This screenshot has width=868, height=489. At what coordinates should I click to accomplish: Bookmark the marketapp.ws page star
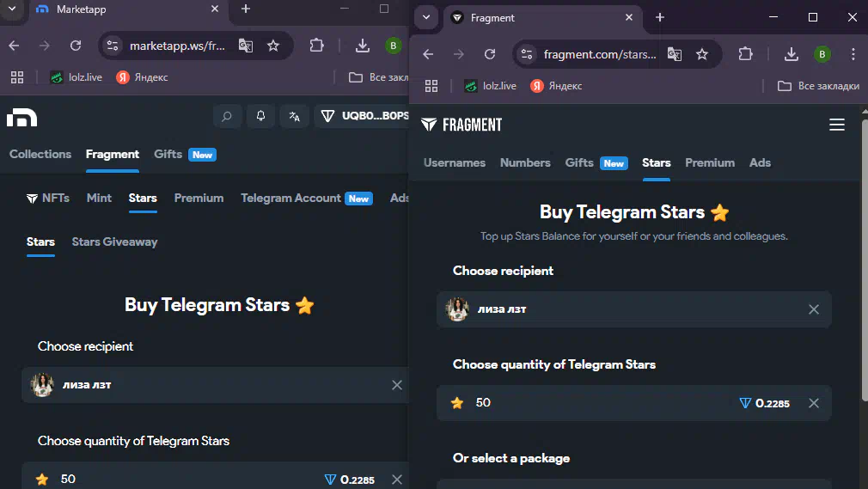click(x=273, y=46)
